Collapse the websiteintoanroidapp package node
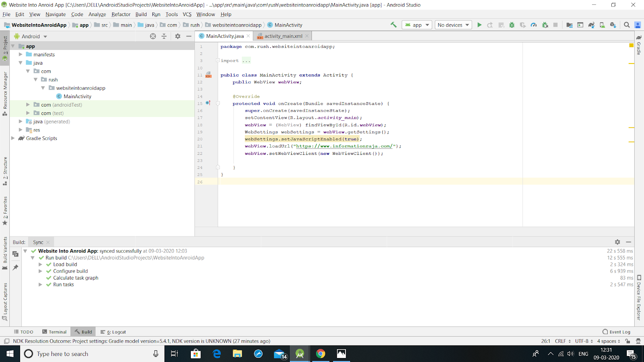The width and height of the screenshot is (644, 362). (x=43, y=88)
